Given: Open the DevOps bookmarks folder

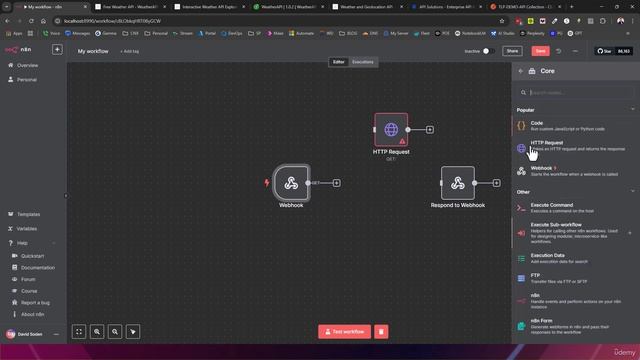Looking at the screenshot, I should click(x=231, y=33).
